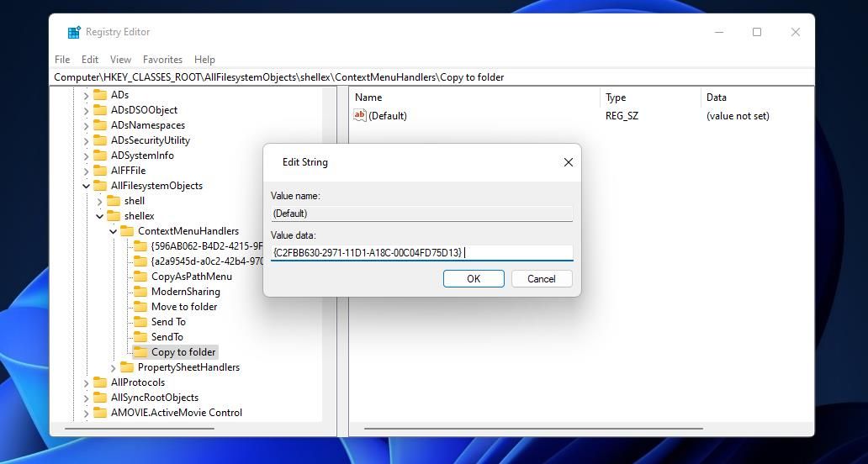This screenshot has width=868, height=464.
Task: Click the tree pane horizontal scrollbar
Action: click(x=140, y=428)
